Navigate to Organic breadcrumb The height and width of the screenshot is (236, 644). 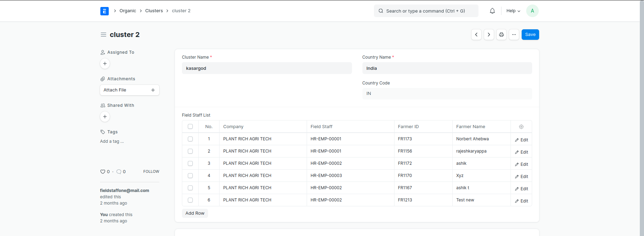coord(128,11)
